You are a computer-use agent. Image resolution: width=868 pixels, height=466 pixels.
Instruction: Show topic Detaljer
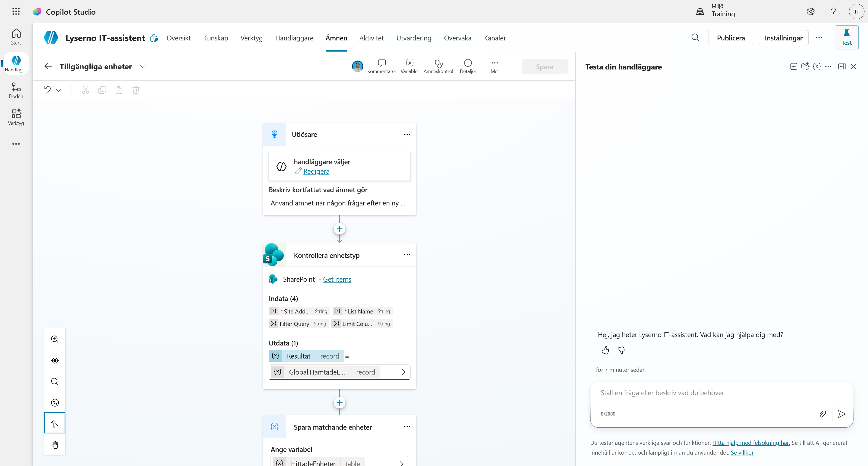pyautogui.click(x=468, y=66)
